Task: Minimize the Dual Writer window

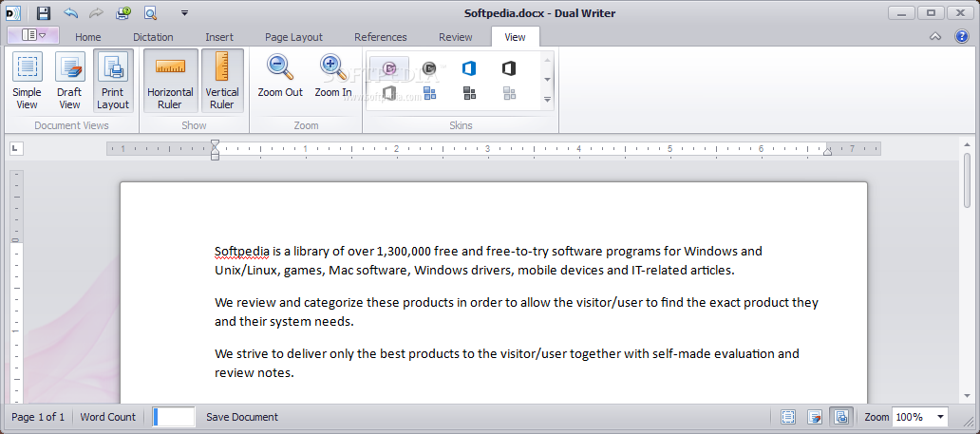Action: click(903, 12)
